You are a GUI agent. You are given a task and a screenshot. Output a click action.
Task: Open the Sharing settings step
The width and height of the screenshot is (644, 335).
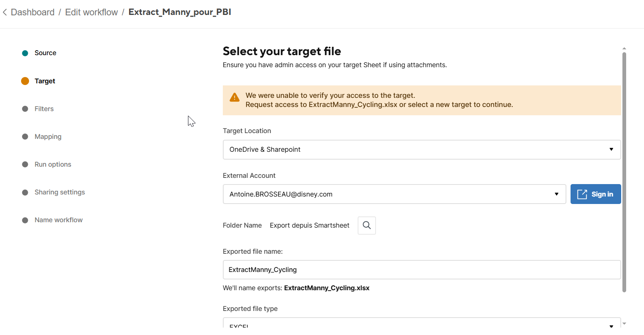[60, 192]
